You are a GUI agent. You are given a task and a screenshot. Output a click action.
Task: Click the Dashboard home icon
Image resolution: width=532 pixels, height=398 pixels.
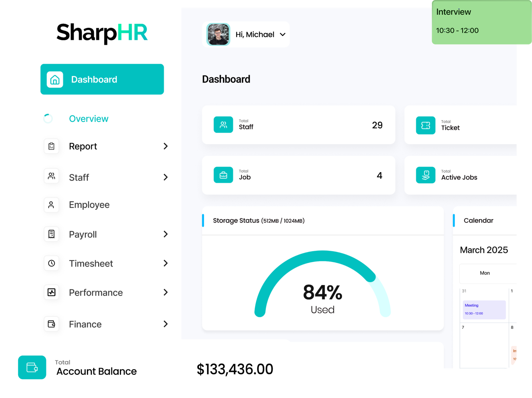click(x=55, y=79)
